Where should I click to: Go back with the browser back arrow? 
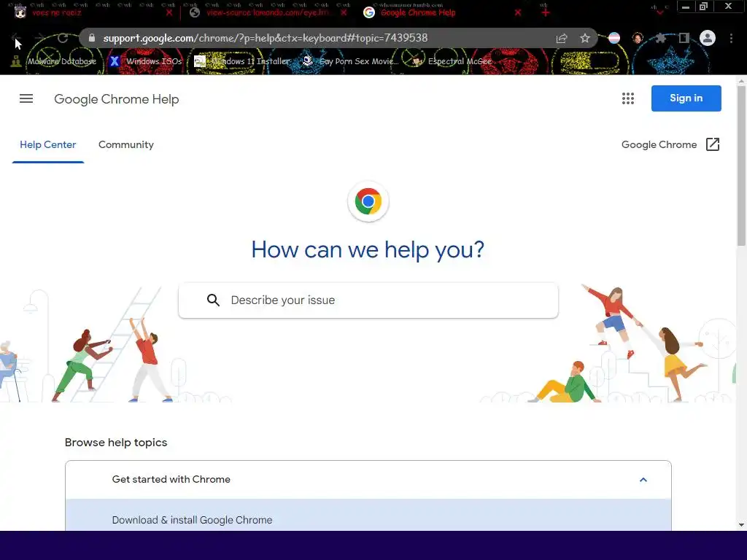(x=16, y=38)
